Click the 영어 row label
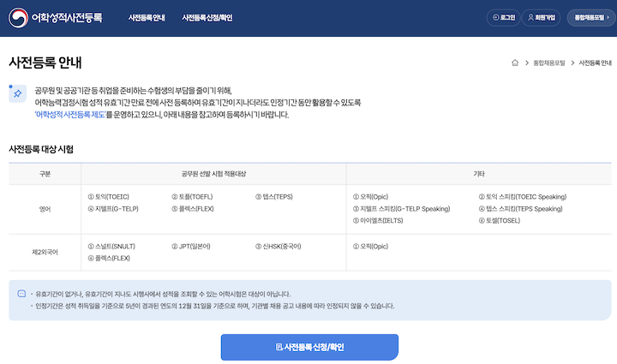The image size is (617, 364). pyautogui.click(x=45, y=209)
